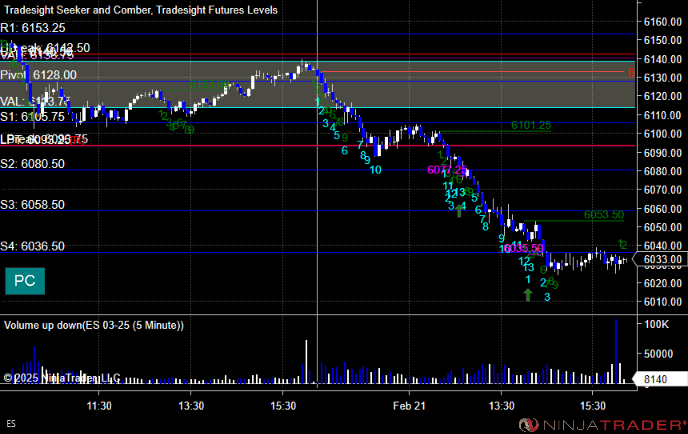Select the 6100.00 price axis label
The height and width of the screenshot is (434, 688).
(663, 134)
